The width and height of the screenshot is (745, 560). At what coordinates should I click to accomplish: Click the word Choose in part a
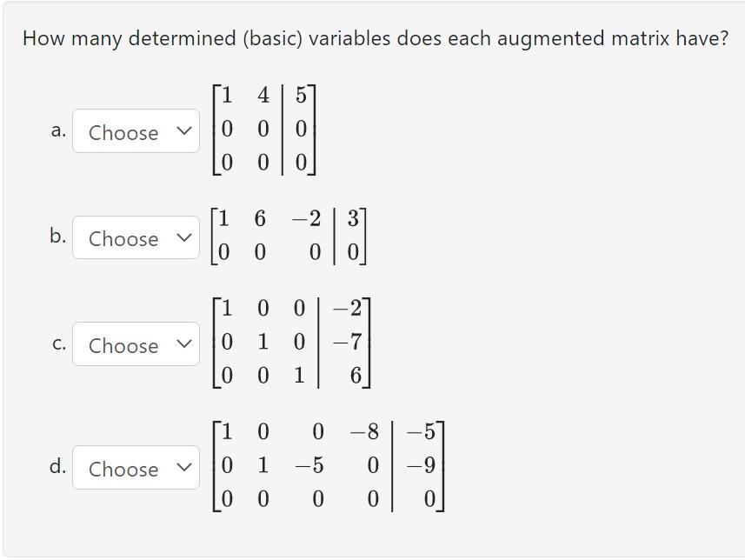coord(123,133)
